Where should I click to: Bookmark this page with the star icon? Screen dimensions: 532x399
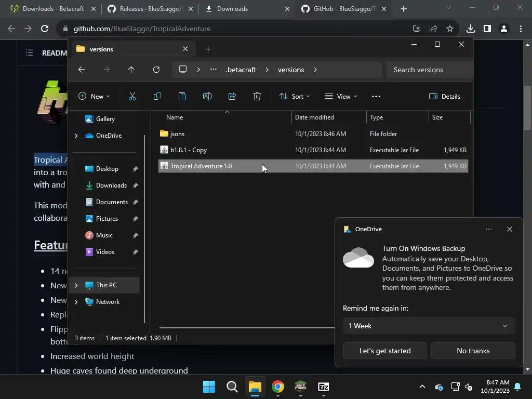coord(450,29)
